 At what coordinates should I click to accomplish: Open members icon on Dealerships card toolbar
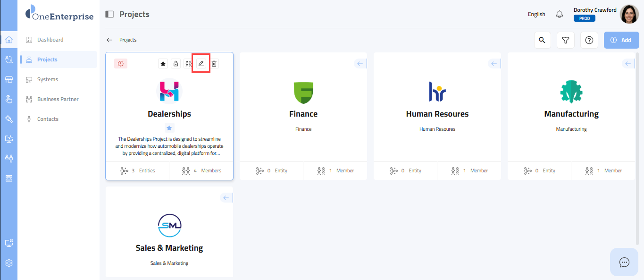click(x=188, y=64)
